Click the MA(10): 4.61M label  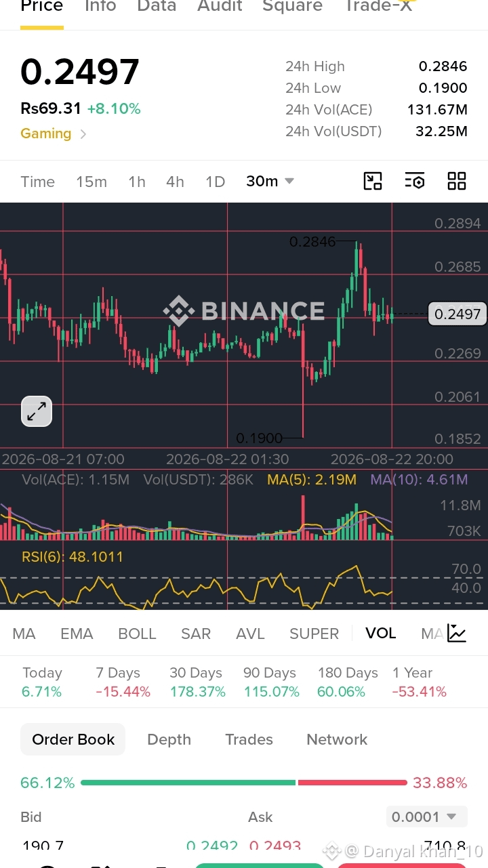[419, 480]
